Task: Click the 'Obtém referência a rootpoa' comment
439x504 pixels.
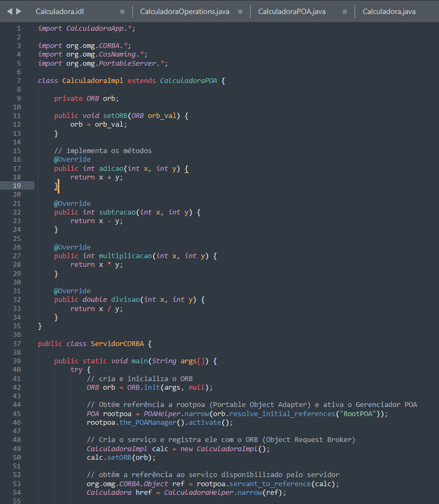Action: 252,405
